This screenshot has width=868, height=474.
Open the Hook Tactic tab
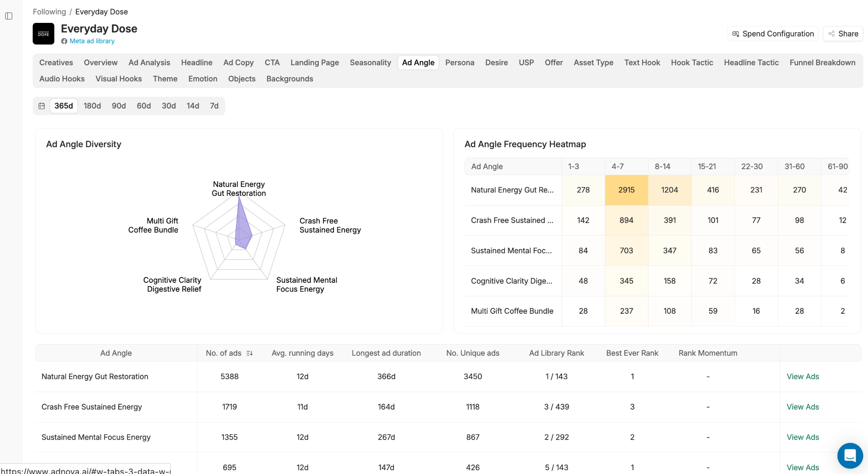point(692,63)
